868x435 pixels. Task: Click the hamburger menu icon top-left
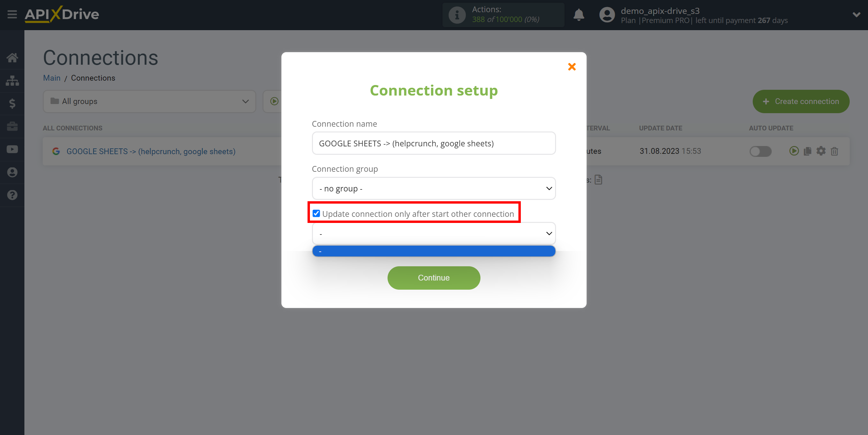12,15
